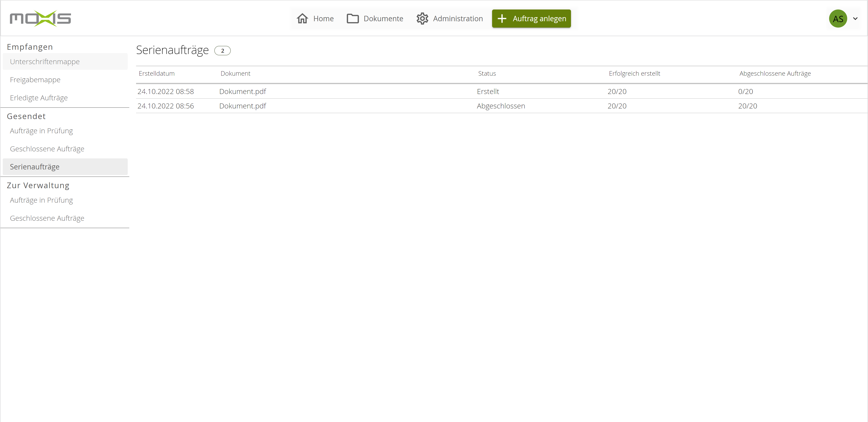This screenshot has height=422, width=868.
Task: Click the plus icon in Auftrag anlegen
Action: [x=502, y=19]
